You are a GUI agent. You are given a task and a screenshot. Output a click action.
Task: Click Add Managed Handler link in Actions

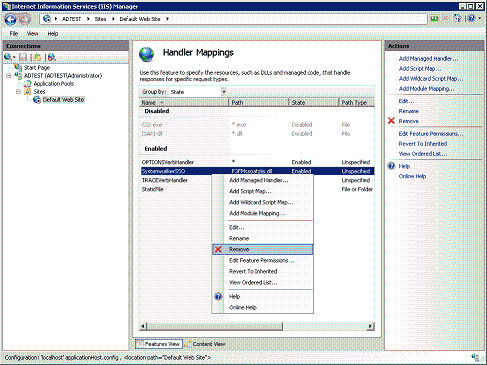429,59
